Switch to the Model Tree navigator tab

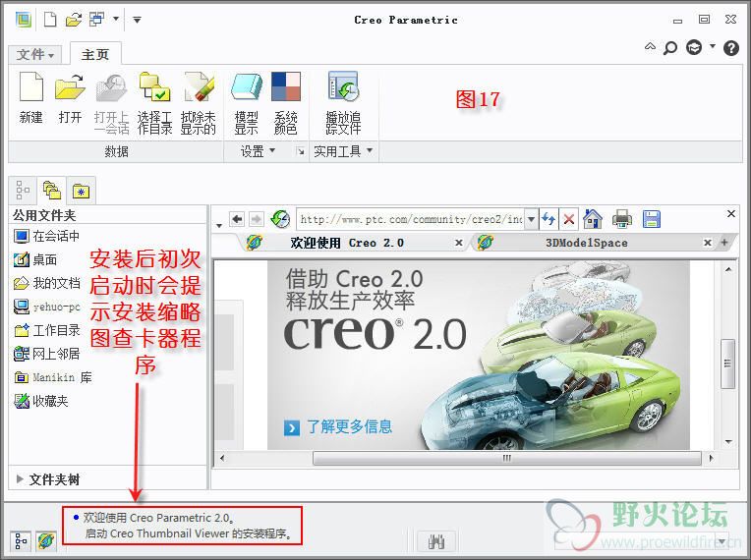click(x=23, y=190)
